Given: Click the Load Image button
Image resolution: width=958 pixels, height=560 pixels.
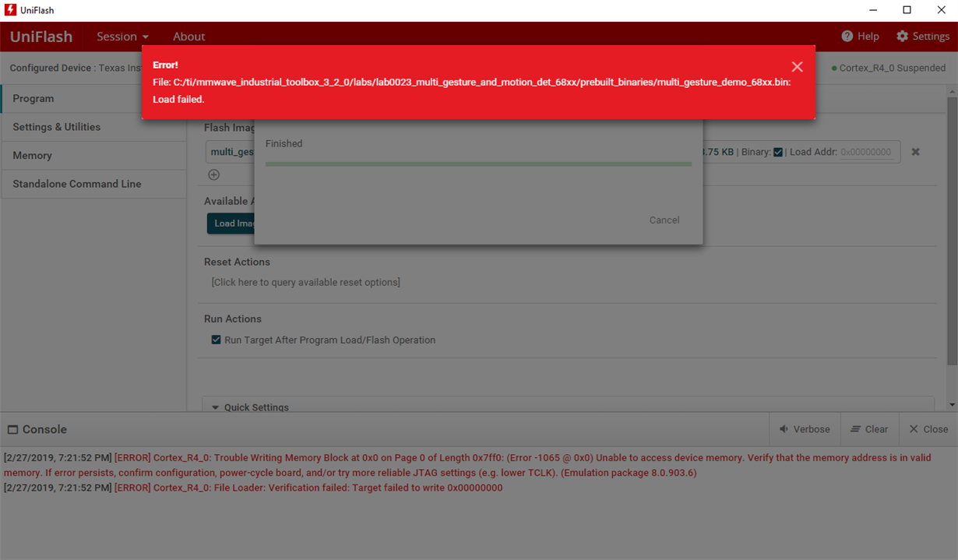Looking at the screenshot, I should 231,223.
